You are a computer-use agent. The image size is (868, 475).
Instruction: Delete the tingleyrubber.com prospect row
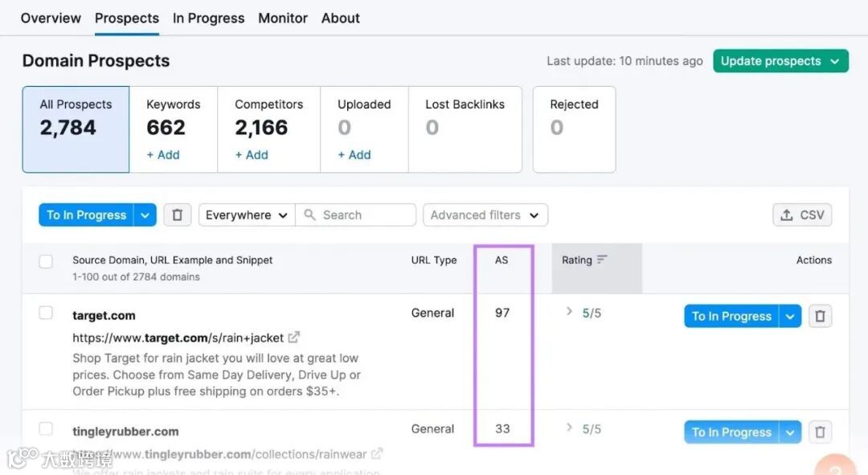(820, 432)
